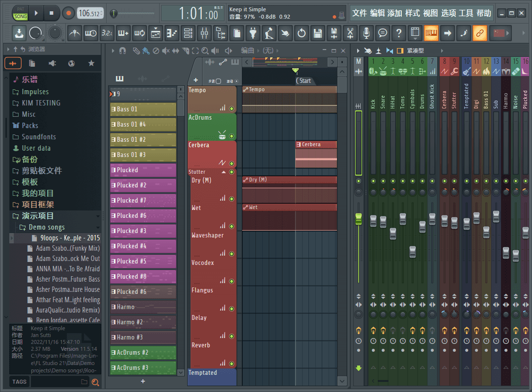This screenshot has height=392, width=532.
Task: Mute the Cerbera playlist track
Action: [232, 163]
